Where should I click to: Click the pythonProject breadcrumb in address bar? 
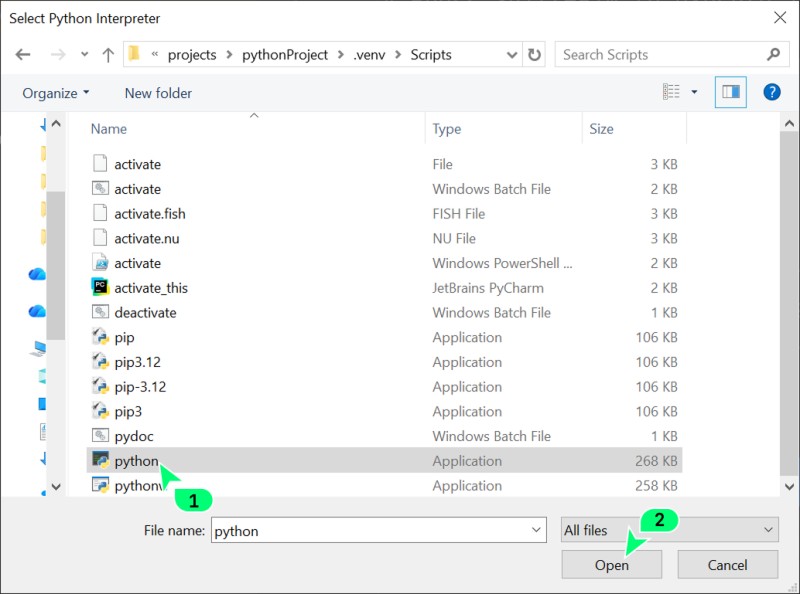pos(285,55)
